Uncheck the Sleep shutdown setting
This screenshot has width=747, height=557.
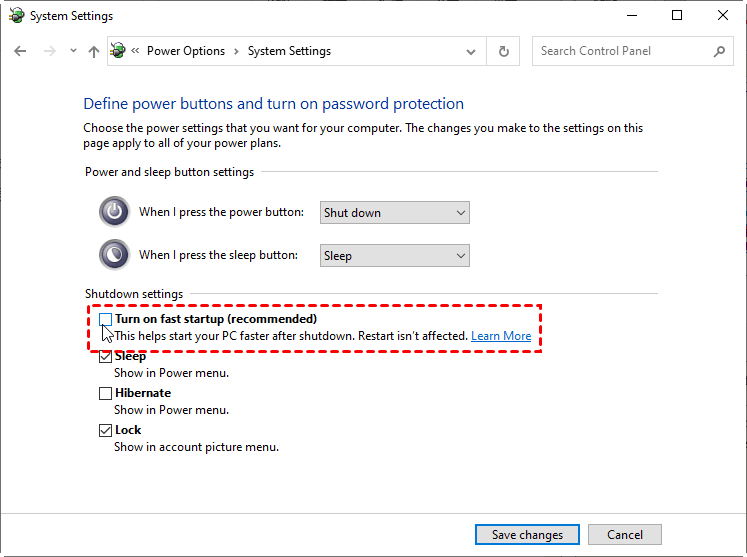click(106, 357)
